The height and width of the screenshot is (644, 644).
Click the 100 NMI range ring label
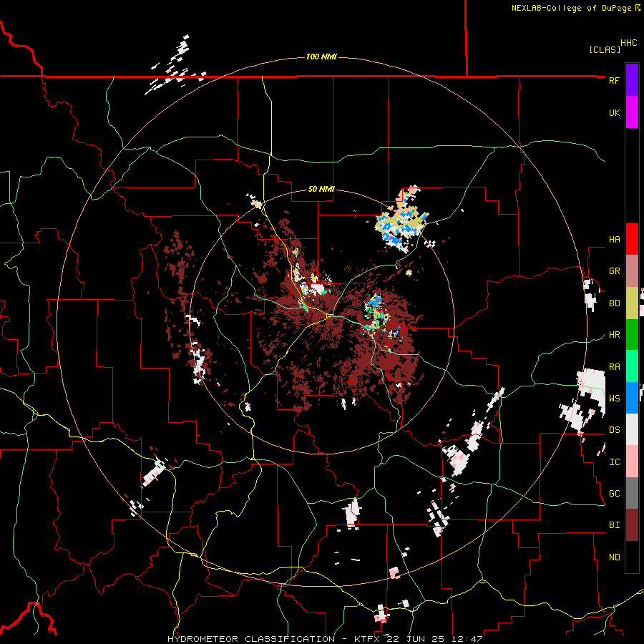coord(321,57)
